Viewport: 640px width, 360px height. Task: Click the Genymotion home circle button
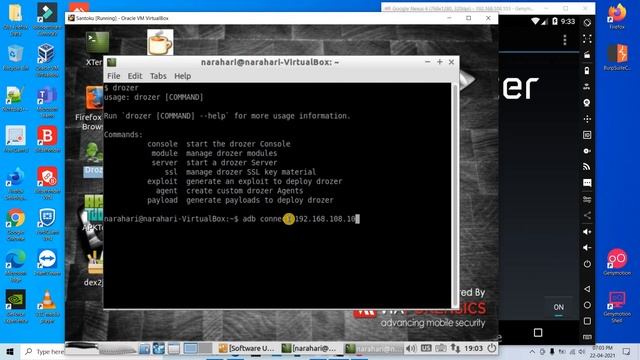(x=587, y=305)
